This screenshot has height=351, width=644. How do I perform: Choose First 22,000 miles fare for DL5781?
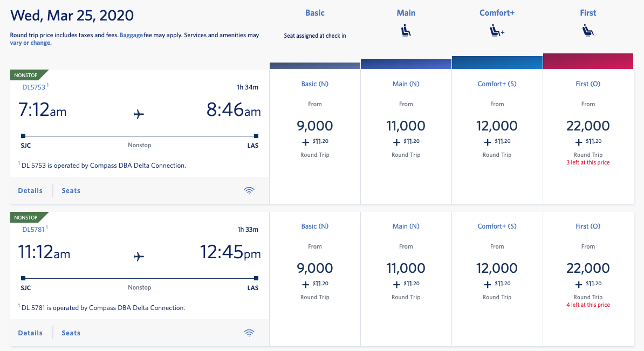(x=588, y=269)
